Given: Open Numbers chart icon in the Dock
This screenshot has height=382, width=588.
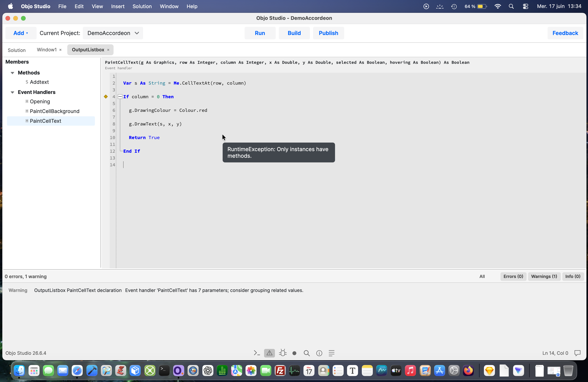Looking at the screenshot, I should tap(222, 370).
